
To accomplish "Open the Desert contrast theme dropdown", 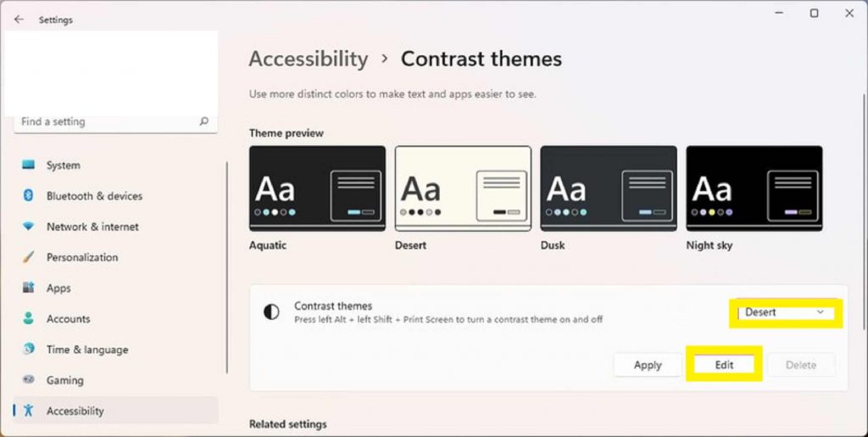I will pyautogui.click(x=784, y=312).
